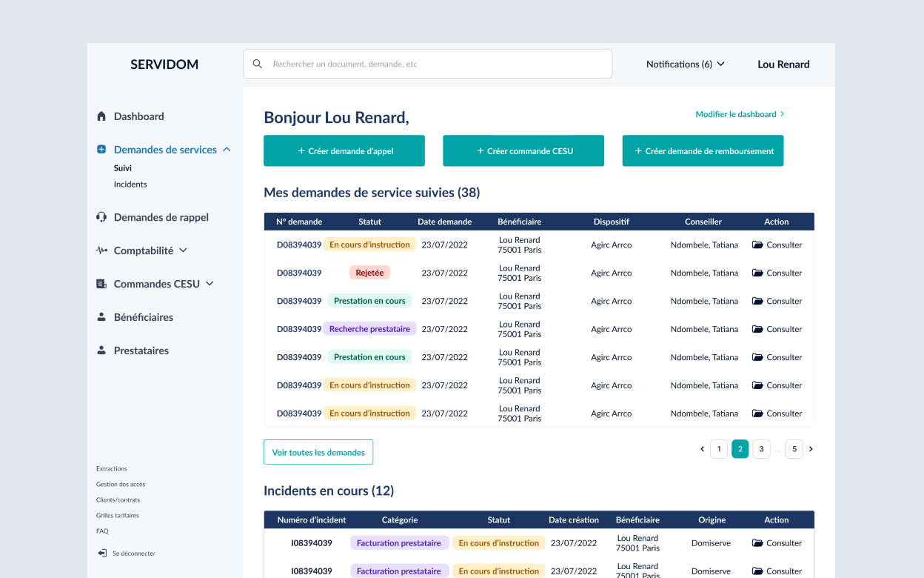Click the Numéro d'incident column header
The width and height of the screenshot is (924, 578).
[312, 520]
